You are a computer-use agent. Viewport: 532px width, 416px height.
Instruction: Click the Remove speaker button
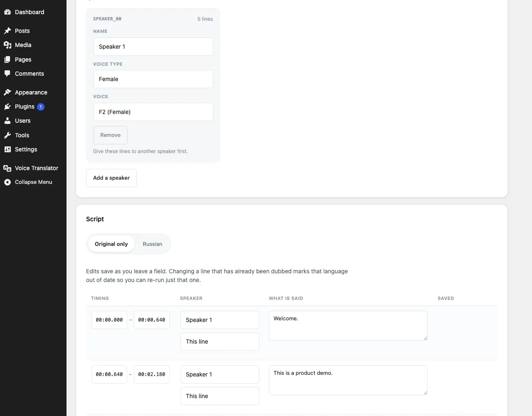click(x=110, y=135)
